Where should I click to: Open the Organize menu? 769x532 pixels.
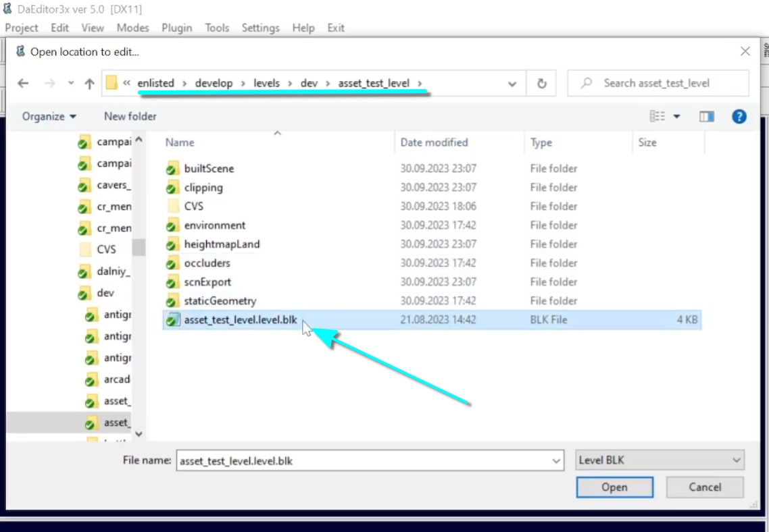pos(49,117)
